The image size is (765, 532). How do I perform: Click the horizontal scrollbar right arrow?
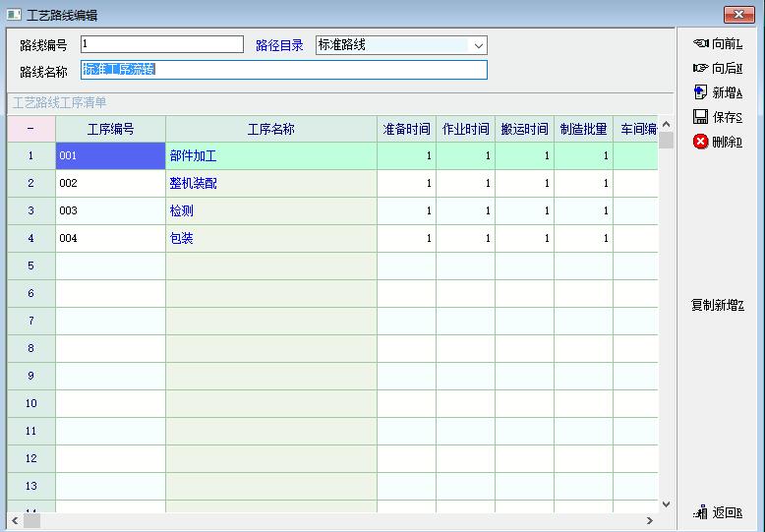point(649,520)
